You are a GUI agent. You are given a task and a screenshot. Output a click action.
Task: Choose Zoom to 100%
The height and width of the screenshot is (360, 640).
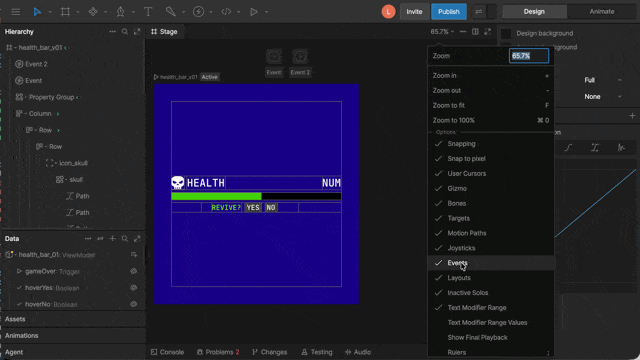coord(491,120)
